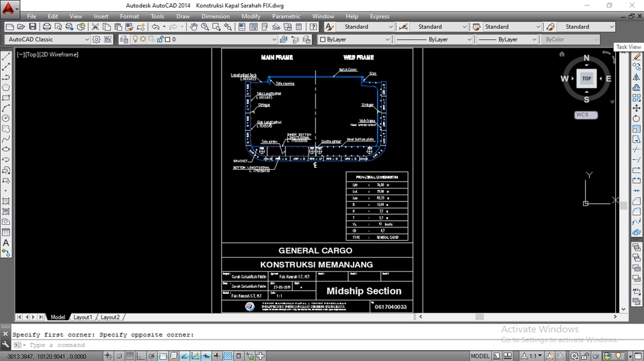This screenshot has width=644, height=361.
Task: Open the File menu
Action: pos(32,16)
